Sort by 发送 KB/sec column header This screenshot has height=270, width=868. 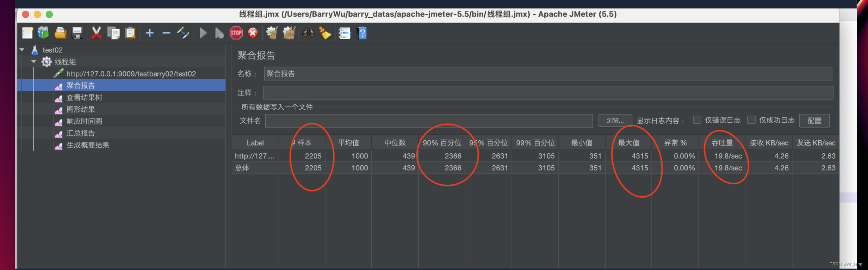coord(816,143)
